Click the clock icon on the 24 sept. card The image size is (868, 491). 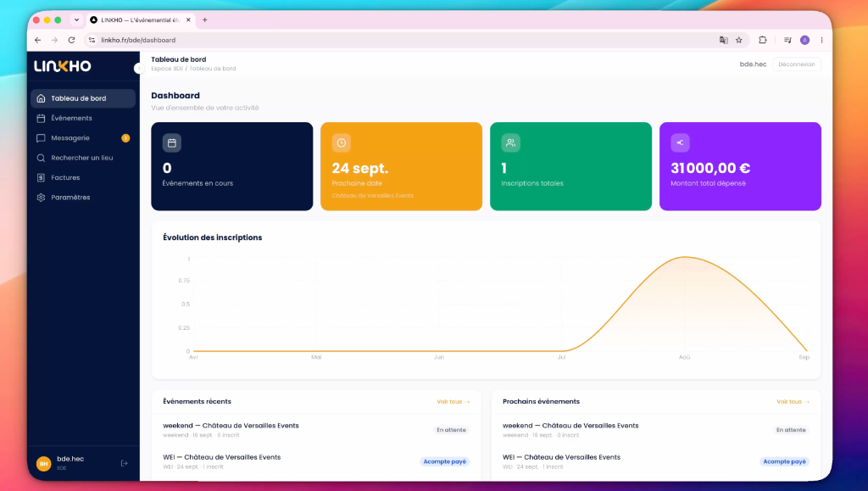(x=341, y=142)
